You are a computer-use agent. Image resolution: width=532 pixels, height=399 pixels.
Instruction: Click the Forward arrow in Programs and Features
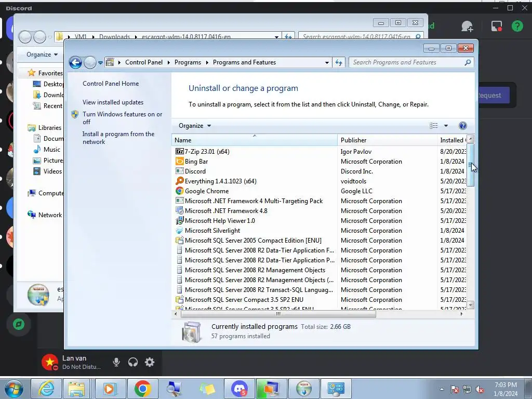[x=90, y=62]
